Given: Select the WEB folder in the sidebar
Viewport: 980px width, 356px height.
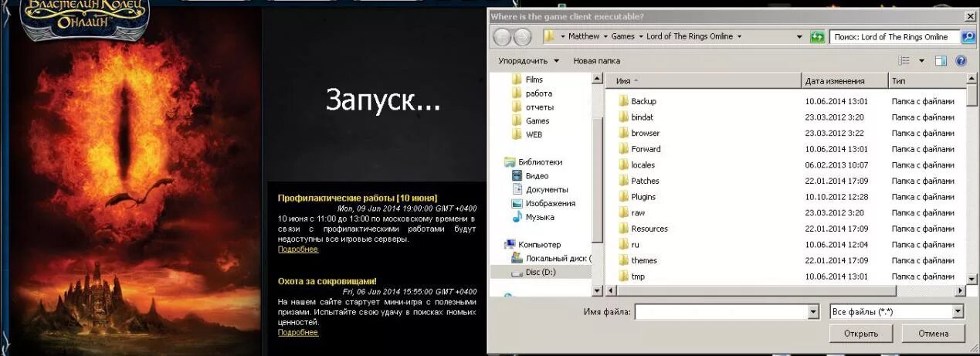Looking at the screenshot, I should (527, 134).
